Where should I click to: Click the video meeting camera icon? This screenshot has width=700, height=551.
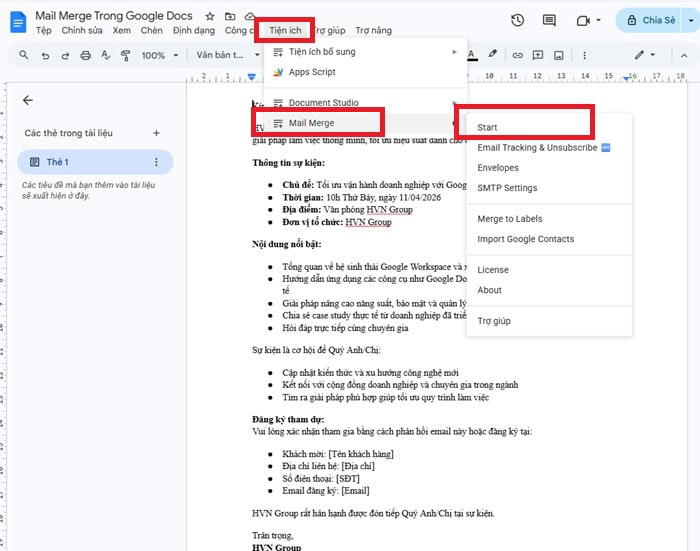coord(583,21)
